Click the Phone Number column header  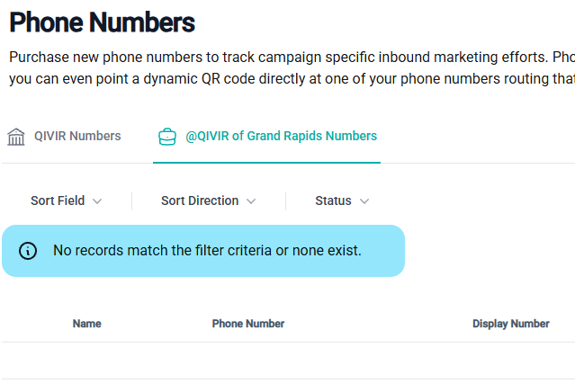click(x=248, y=324)
